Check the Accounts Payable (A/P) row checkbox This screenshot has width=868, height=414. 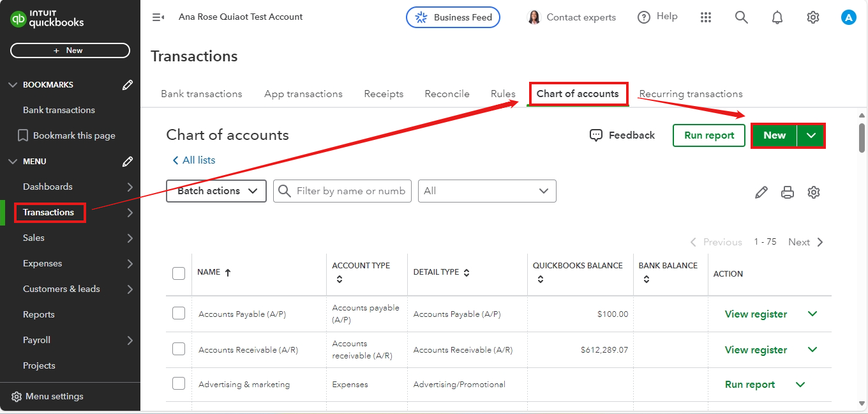click(x=178, y=314)
